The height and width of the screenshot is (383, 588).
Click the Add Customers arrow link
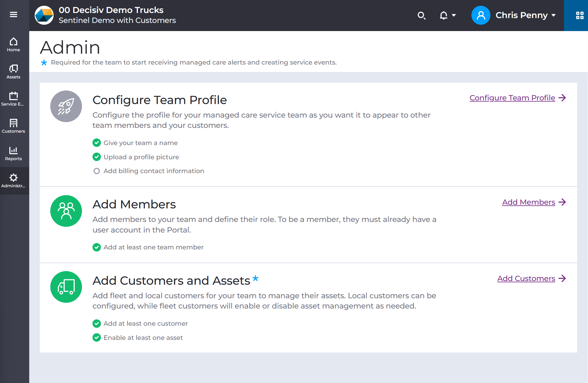coord(563,279)
